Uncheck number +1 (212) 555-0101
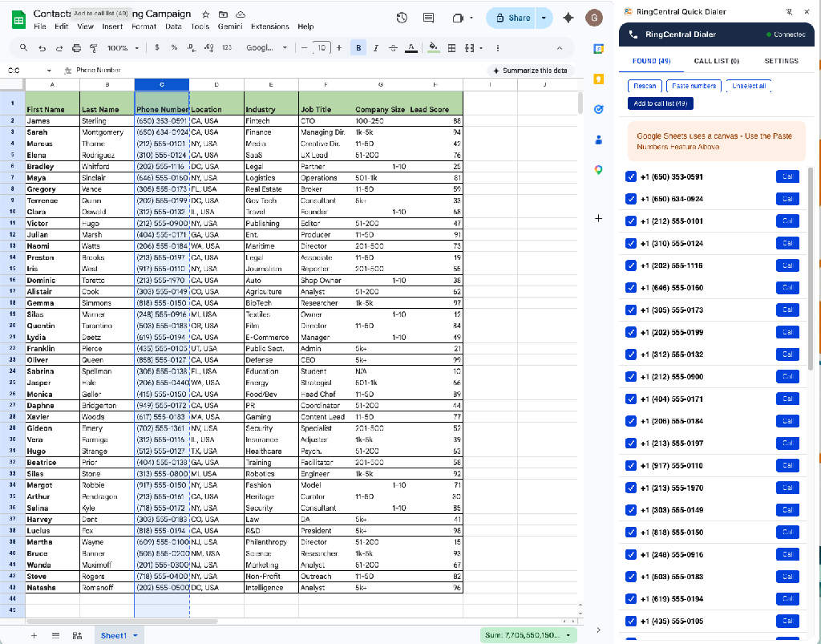Viewport: 821px width, 644px height. point(630,221)
